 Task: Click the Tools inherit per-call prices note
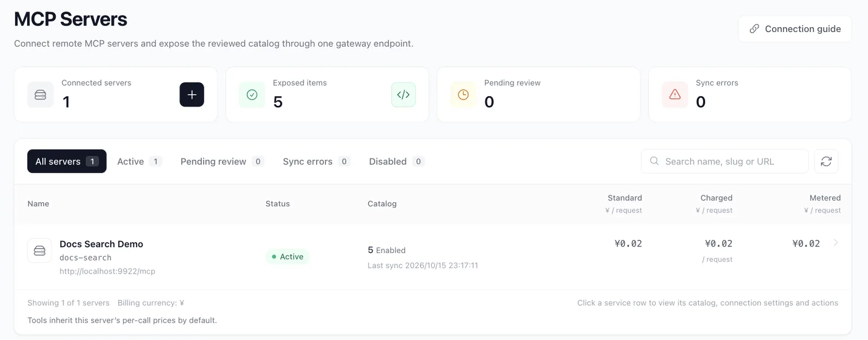pyautogui.click(x=122, y=320)
